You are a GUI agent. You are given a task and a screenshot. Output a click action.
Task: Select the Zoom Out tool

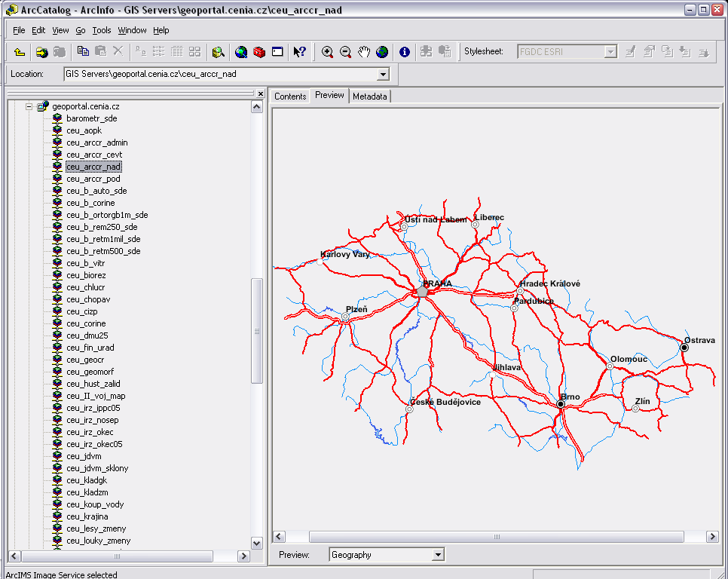[x=345, y=52]
